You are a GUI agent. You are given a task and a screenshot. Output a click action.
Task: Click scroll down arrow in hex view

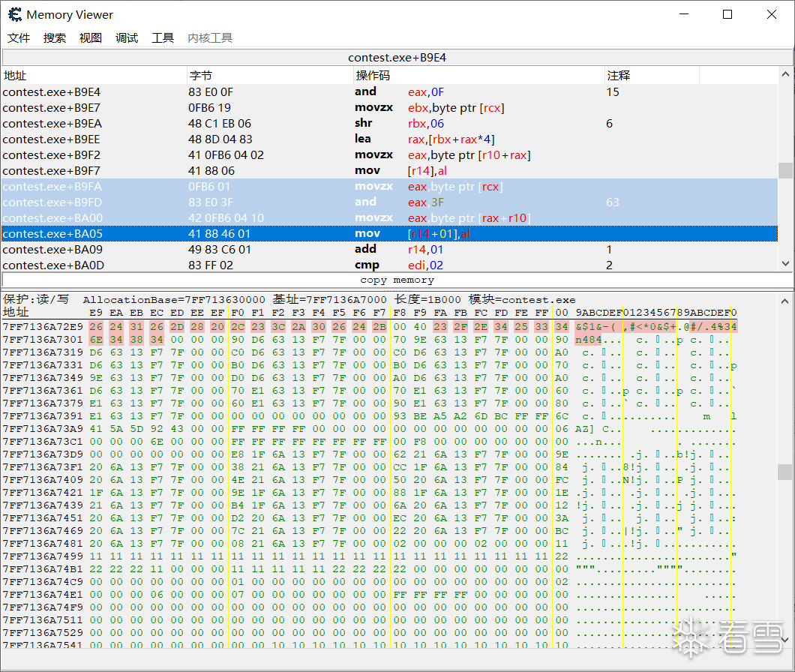[785, 640]
